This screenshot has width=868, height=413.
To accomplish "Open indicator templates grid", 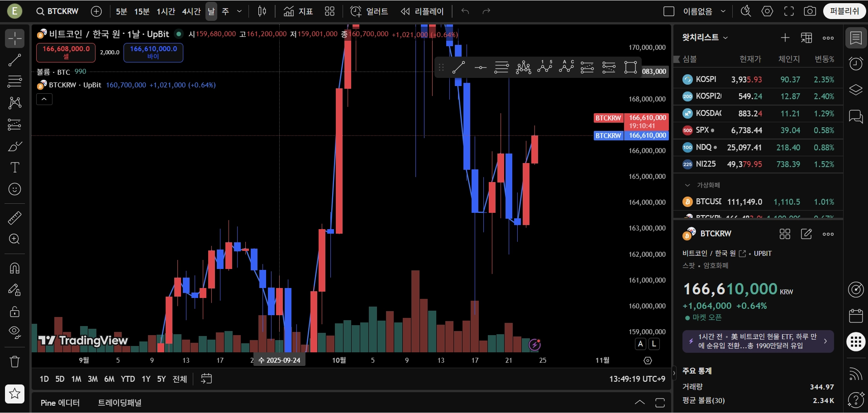I will click(x=330, y=11).
